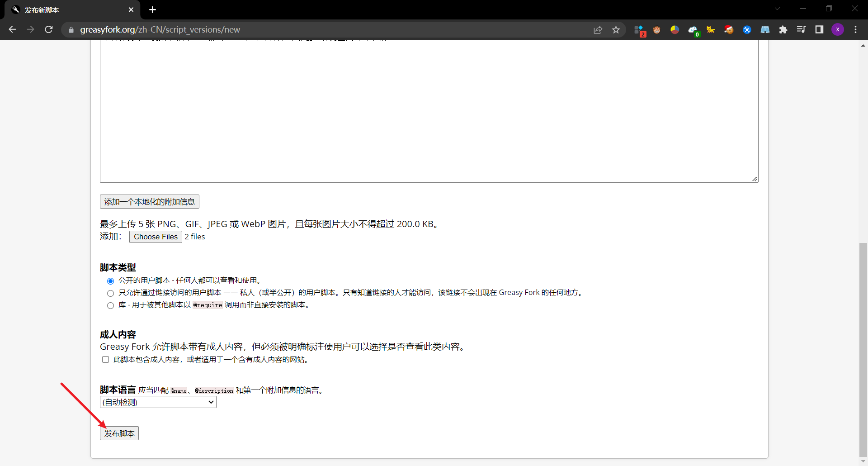
Task: Open Chrome's three-dot menu
Action: click(x=855, y=29)
